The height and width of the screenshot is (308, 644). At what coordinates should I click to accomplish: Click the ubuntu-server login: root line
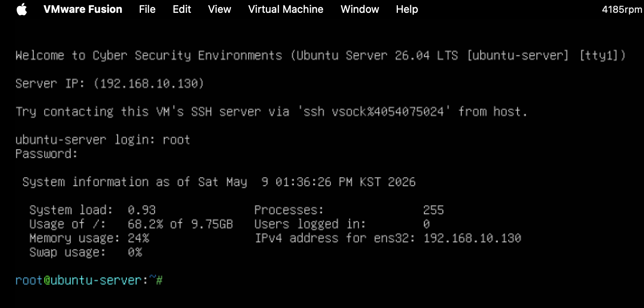(102, 140)
